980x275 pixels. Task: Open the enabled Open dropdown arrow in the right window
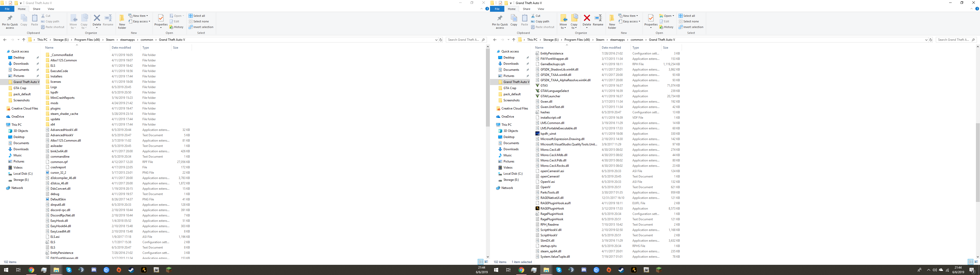pos(673,16)
